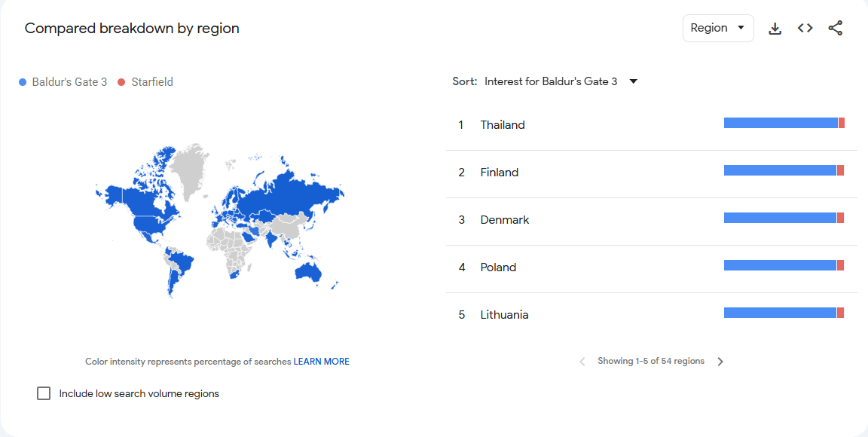Click the red Starfield legend dot

(x=121, y=82)
